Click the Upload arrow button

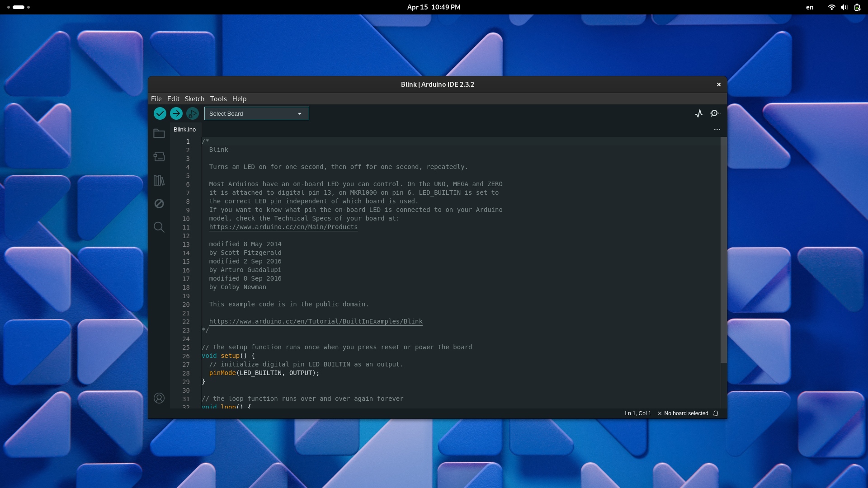pos(176,113)
